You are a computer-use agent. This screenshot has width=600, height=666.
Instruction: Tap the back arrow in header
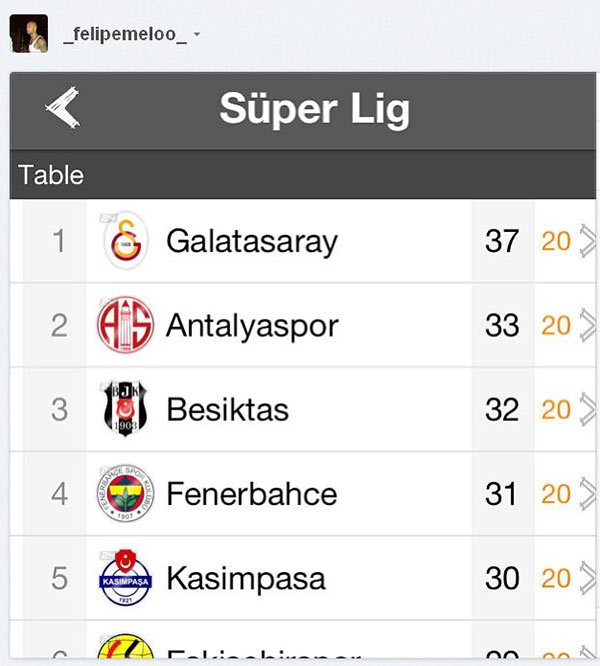point(63,108)
